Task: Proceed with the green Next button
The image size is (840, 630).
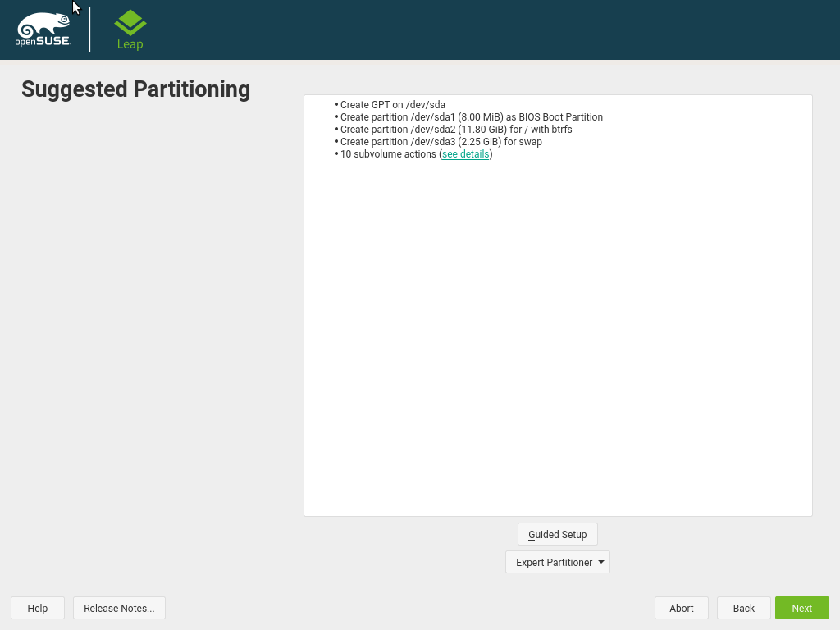Action: (801, 608)
